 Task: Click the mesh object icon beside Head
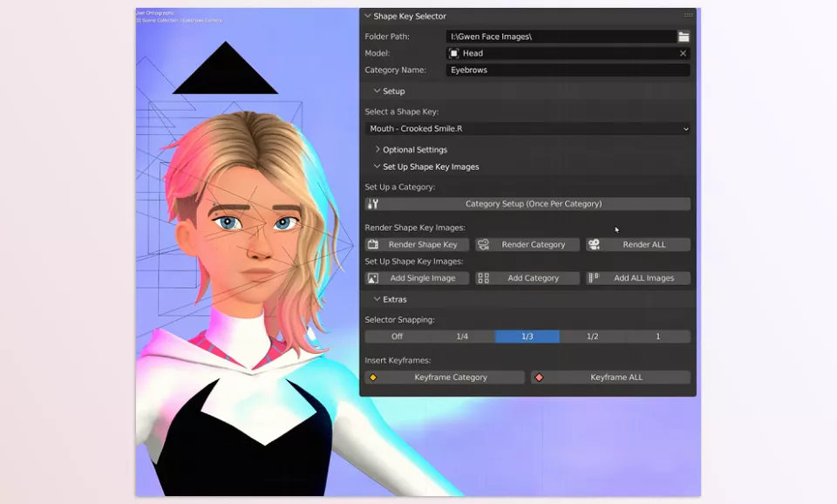coord(453,53)
